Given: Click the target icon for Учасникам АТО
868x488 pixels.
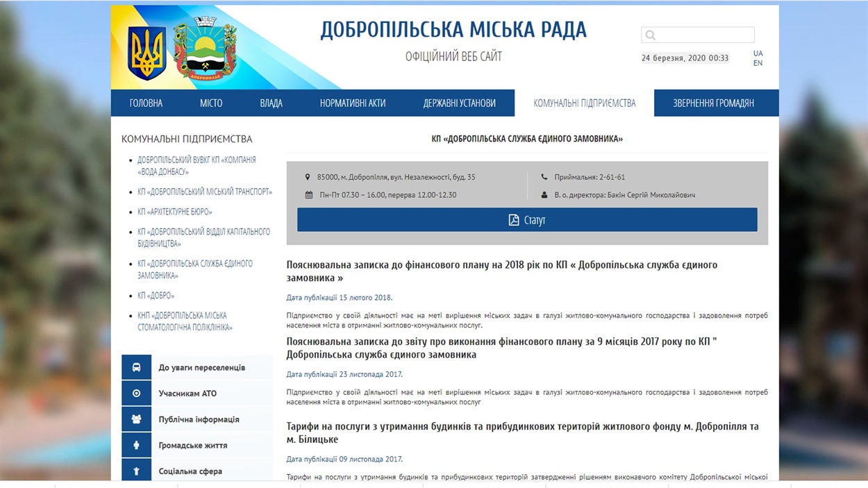Looking at the screenshot, I should 136,394.
